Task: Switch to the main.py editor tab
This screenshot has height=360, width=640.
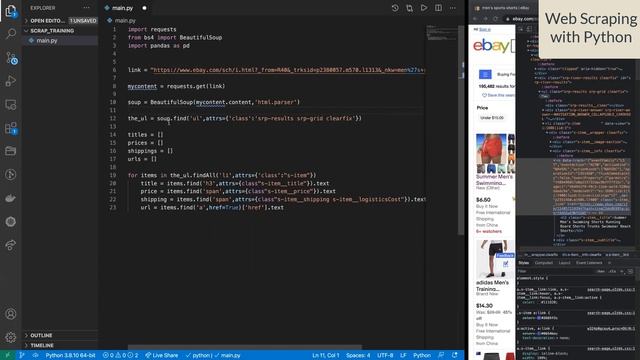Action: pos(122,8)
